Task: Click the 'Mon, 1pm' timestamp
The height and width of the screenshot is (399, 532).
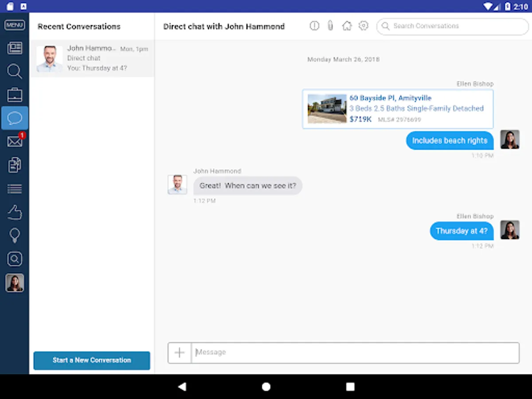Action: coord(134,49)
